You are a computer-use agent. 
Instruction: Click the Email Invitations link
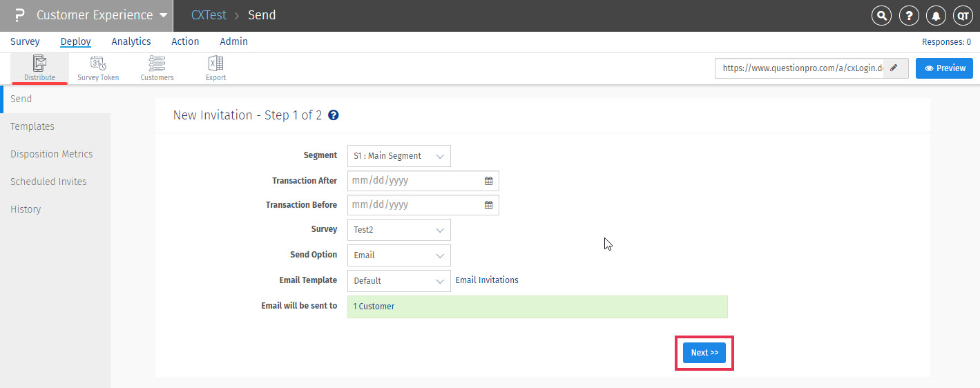pyautogui.click(x=487, y=280)
